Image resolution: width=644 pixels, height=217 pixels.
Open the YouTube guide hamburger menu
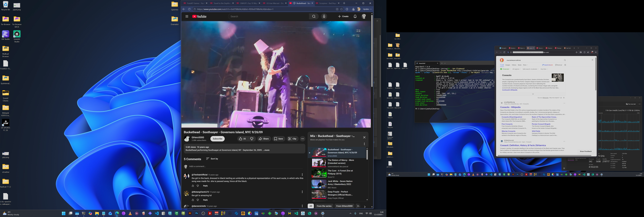[x=187, y=16]
